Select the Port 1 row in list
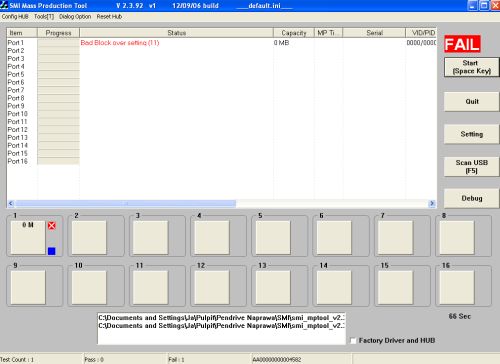The height and width of the screenshot is (364, 500). [221, 43]
